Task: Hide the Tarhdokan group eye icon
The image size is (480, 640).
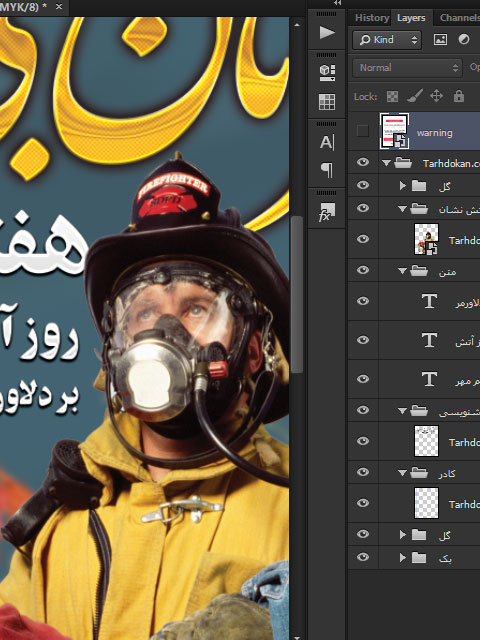Action: (363, 162)
